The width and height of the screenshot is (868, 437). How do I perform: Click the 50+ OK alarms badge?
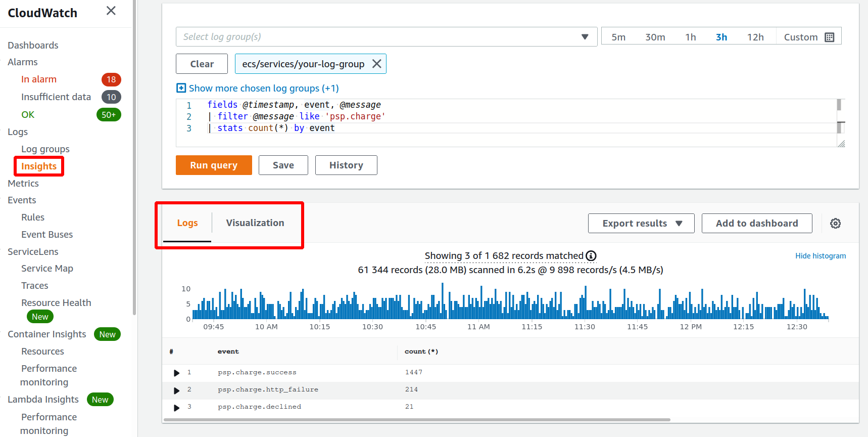[109, 115]
